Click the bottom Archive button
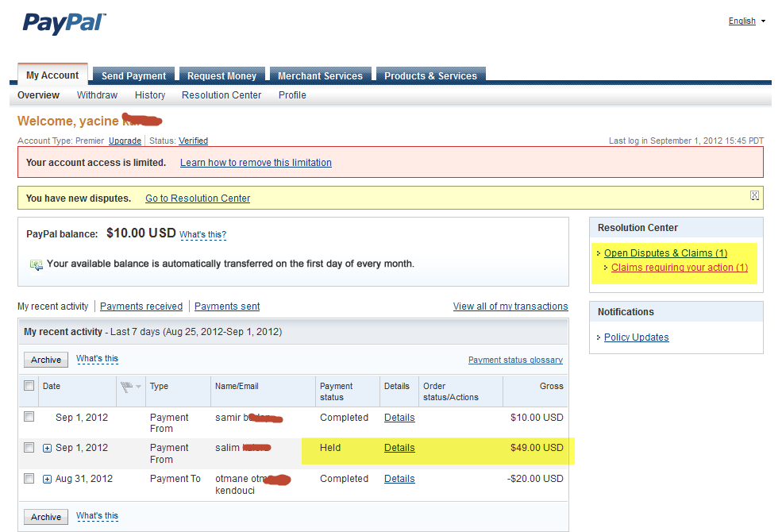The image size is (782, 532). pyautogui.click(x=46, y=517)
